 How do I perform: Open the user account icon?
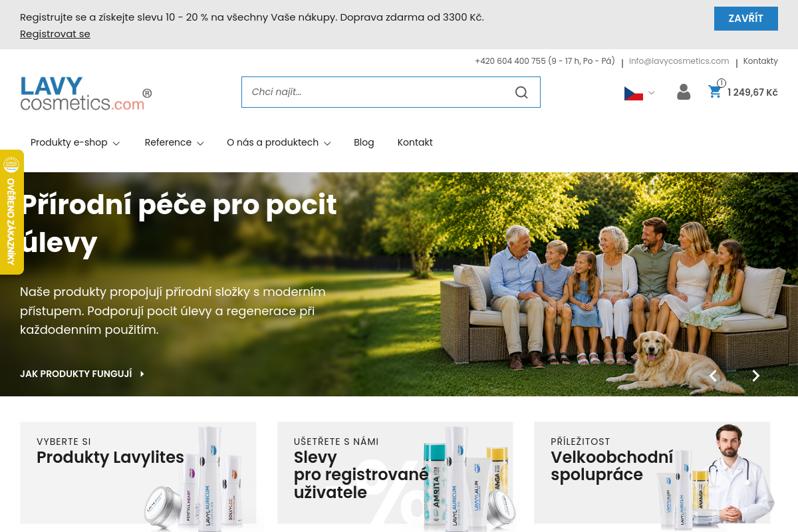pos(684,92)
